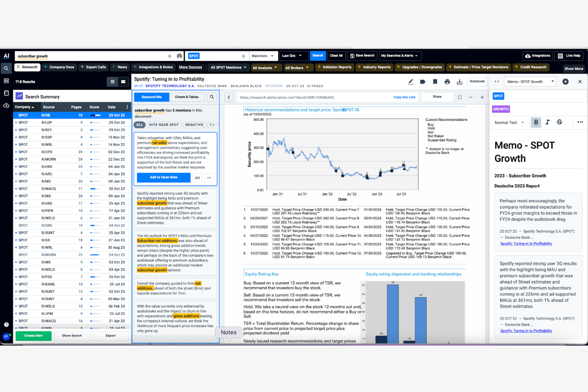588x392 pixels.
Task: Clear the subscriber growth search text
Action: coord(170,56)
